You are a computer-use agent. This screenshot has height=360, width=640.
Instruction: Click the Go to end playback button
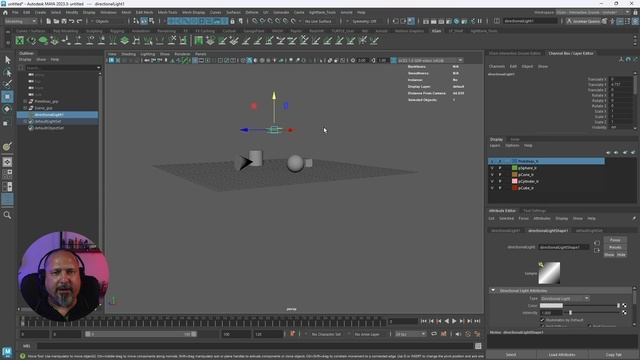point(477,321)
